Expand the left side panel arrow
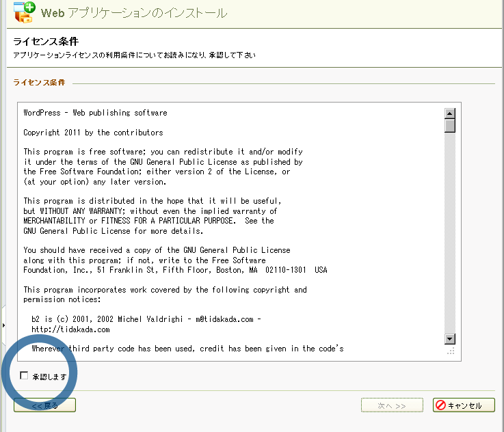The height and width of the screenshot is (432, 504). [x=3, y=325]
